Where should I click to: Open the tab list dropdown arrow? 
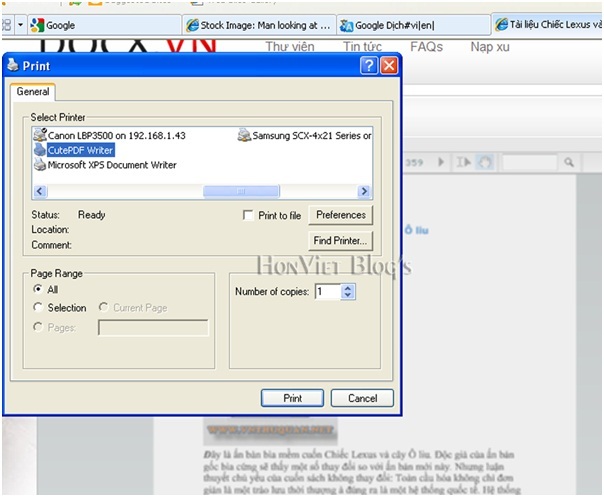point(20,25)
